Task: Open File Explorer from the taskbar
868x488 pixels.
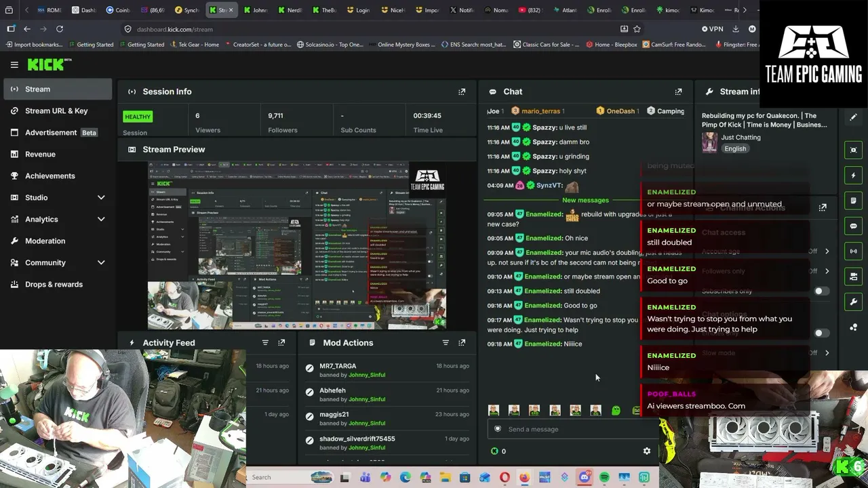Action: point(445,477)
